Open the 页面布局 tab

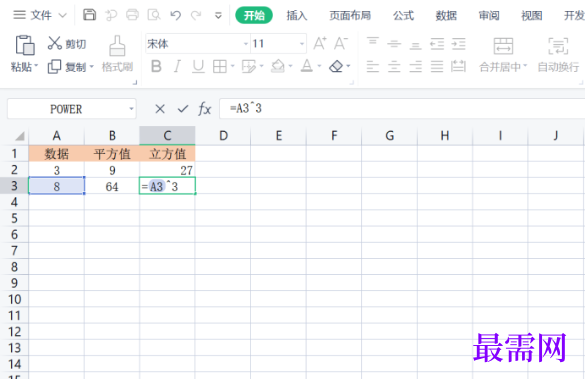[x=350, y=15]
